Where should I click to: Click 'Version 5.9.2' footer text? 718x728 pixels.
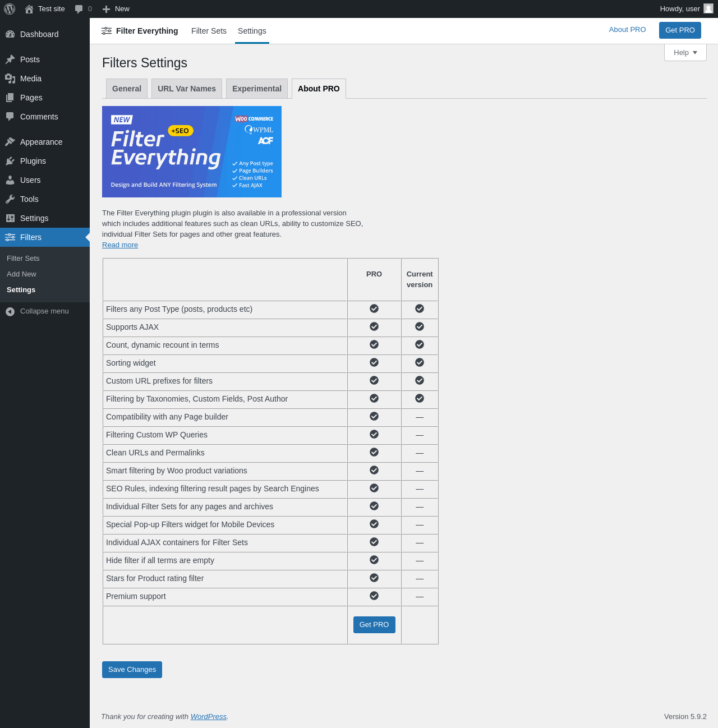(x=685, y=717)
